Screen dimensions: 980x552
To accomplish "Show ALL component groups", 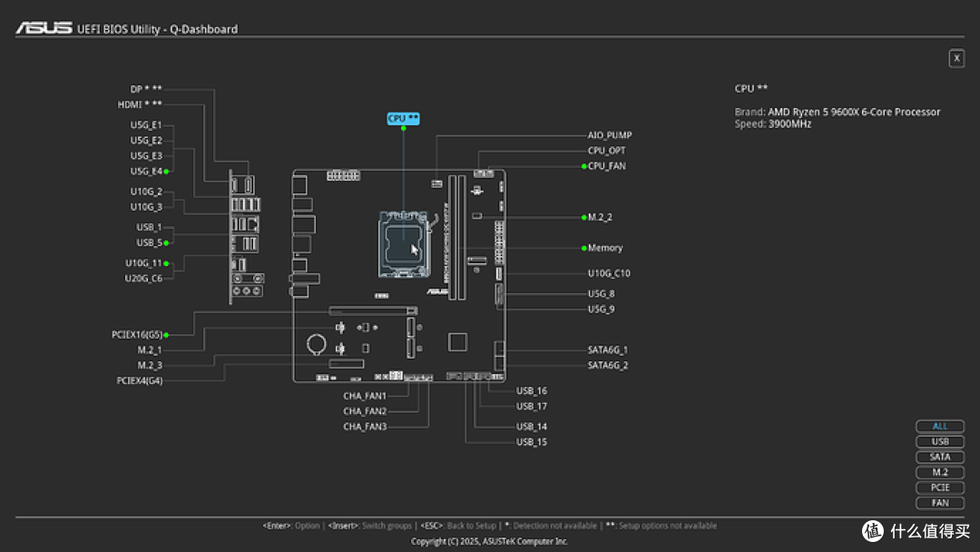I will (940, 427).
